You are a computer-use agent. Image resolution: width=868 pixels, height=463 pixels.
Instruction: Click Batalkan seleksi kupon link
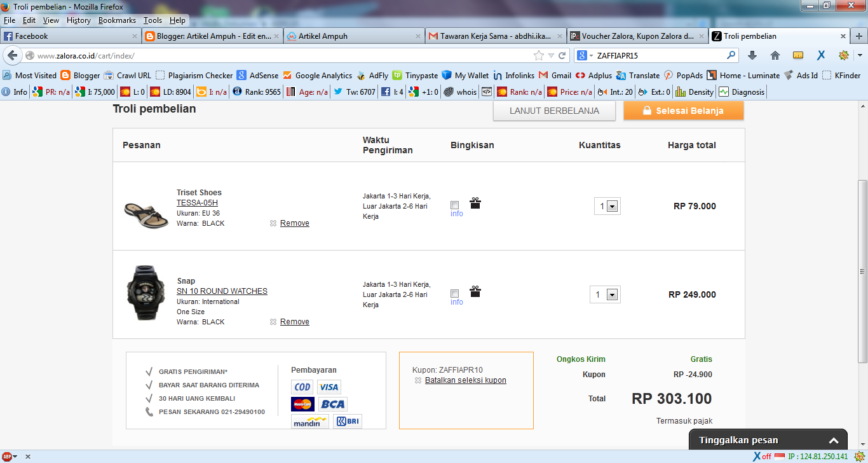coord(466,380)
